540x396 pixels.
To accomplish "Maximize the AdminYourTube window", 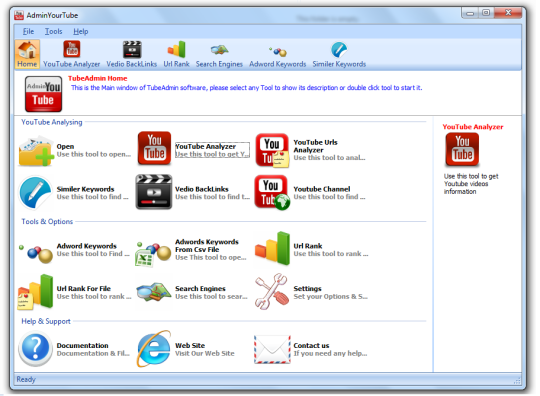I will pyautogui.click(x=486, y=13).
